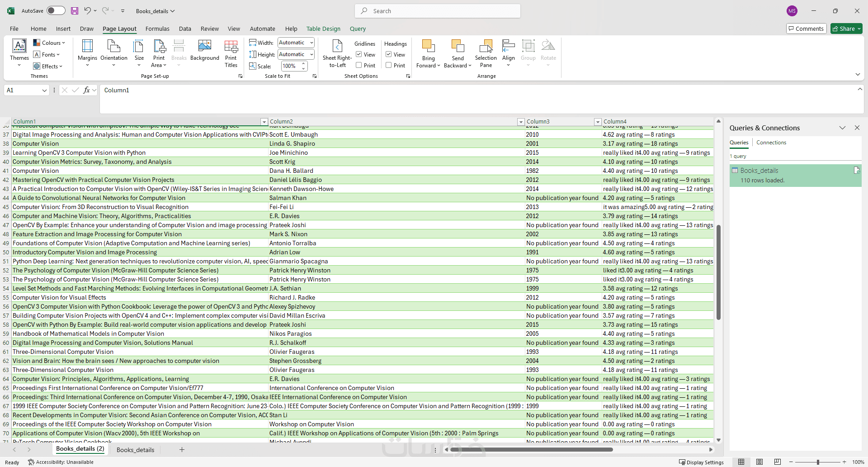The width and height of the screenshot is (868, 467).
Task: Open the Margins options
Action: 87,53
